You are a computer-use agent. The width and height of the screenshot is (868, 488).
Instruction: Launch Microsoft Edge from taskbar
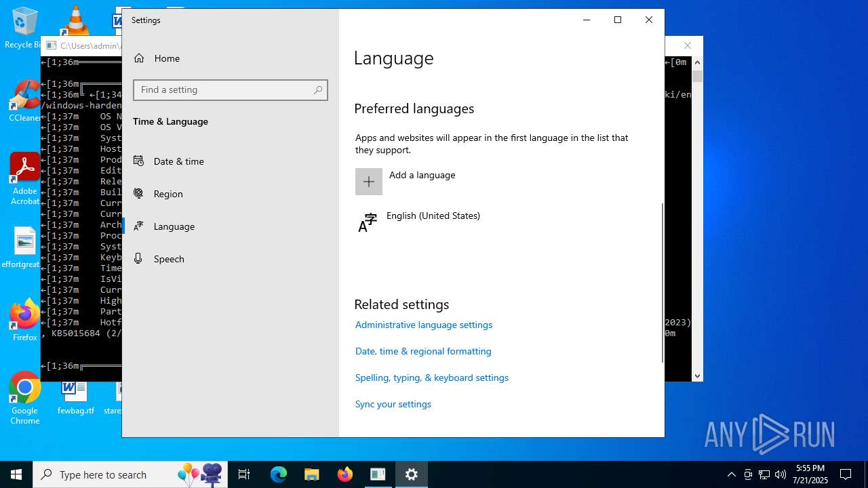279,474
